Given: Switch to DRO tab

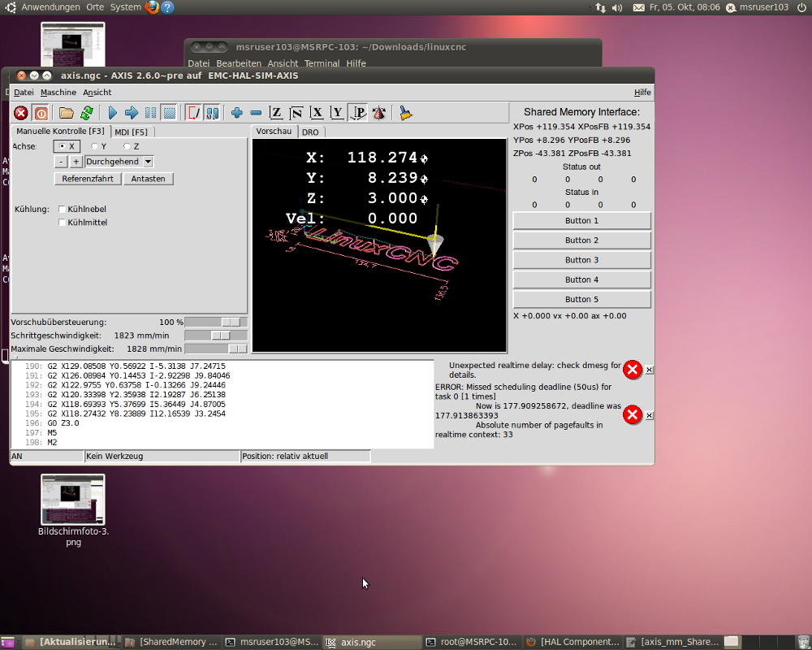Looking at the screenshot, I should pyautogui.click(x=310, y=132).
